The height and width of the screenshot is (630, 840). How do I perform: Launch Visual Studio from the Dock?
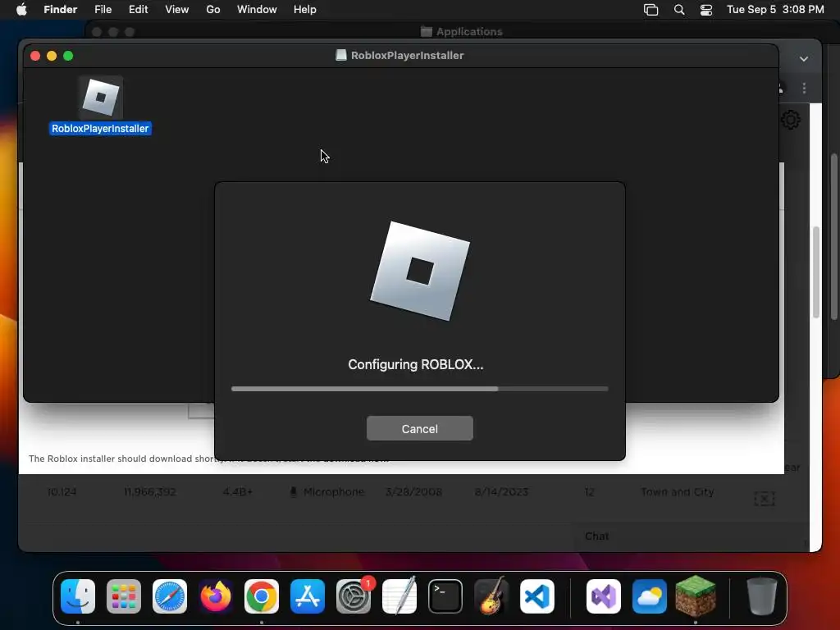604,596
